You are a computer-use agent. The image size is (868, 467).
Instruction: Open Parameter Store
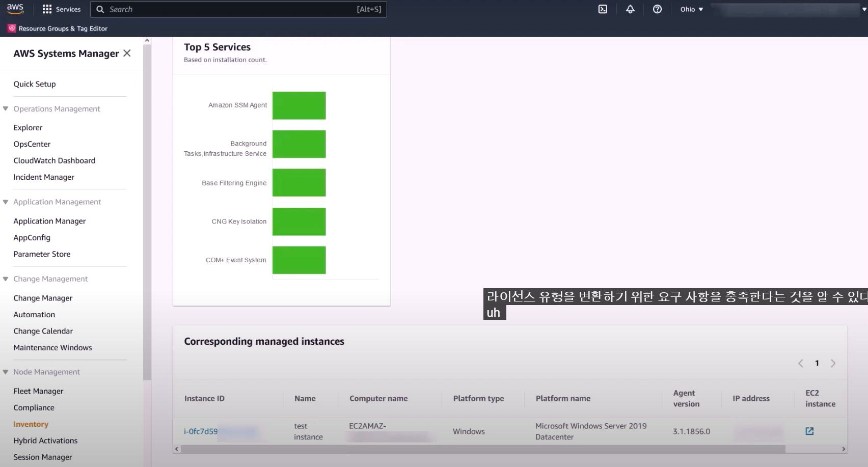[x=42, y=254]
